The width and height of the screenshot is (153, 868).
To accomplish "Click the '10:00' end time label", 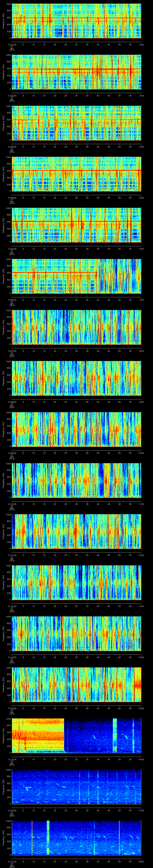I will (x=141, y=453).
